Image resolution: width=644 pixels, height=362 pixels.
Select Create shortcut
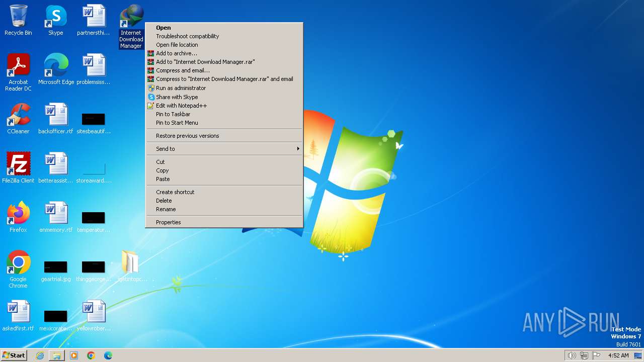(x=224, y=192)
